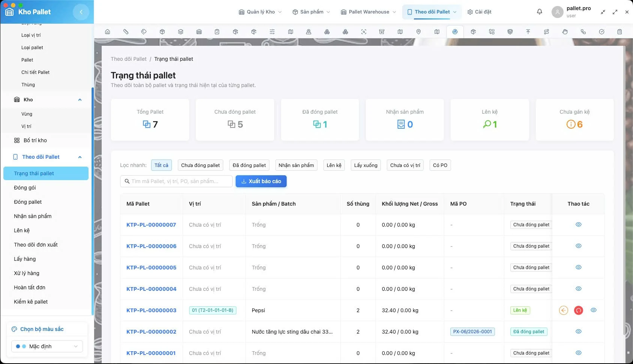
Task: Open the circle checkmark toolbar icon
Action: tap(601, 32)
